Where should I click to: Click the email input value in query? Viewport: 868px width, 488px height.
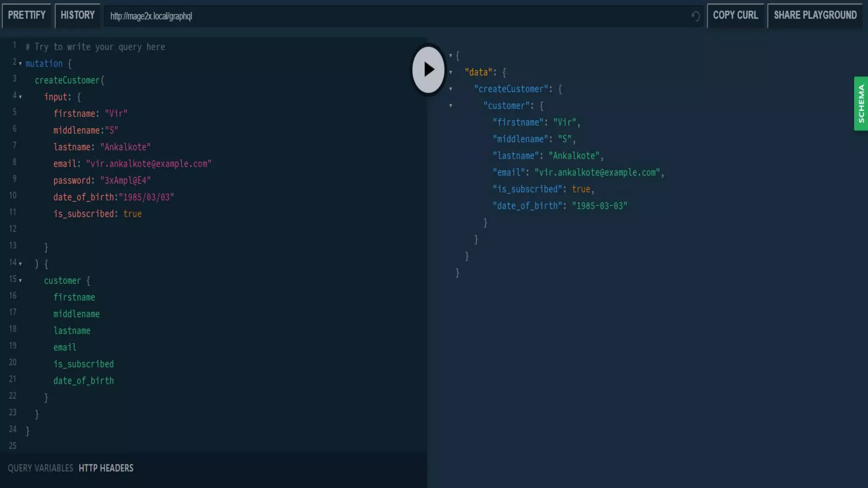click(x=149, y=164)
